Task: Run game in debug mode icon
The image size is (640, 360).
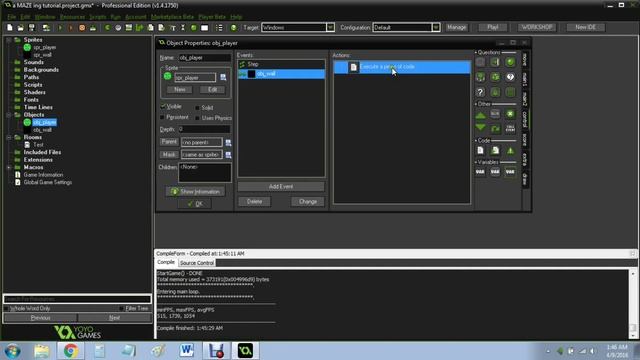Action: (71, 27)
